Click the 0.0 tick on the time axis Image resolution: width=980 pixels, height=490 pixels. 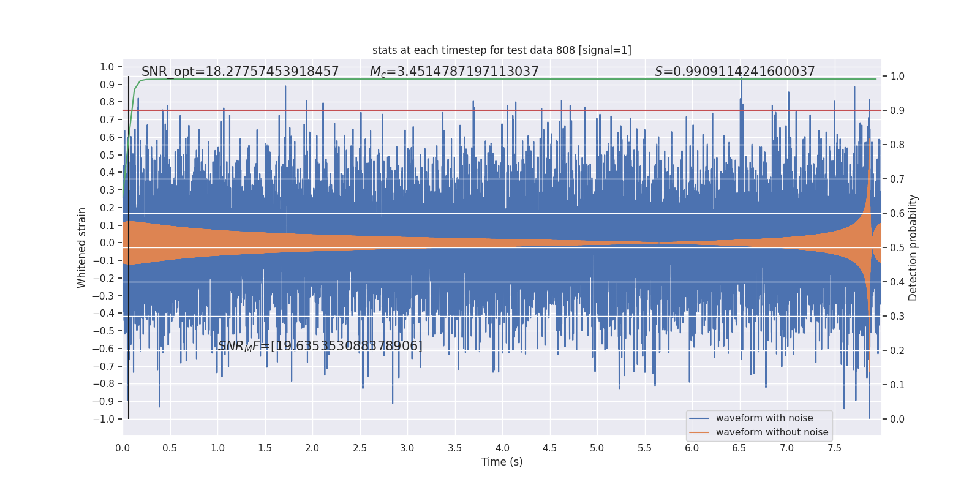point(123,448)
